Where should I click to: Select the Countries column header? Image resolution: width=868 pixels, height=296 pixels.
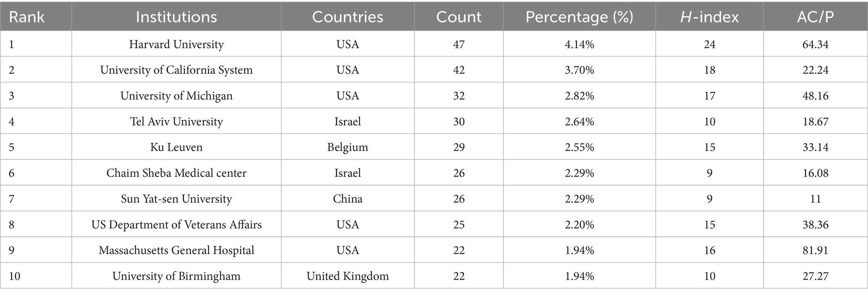click(348, 17)
